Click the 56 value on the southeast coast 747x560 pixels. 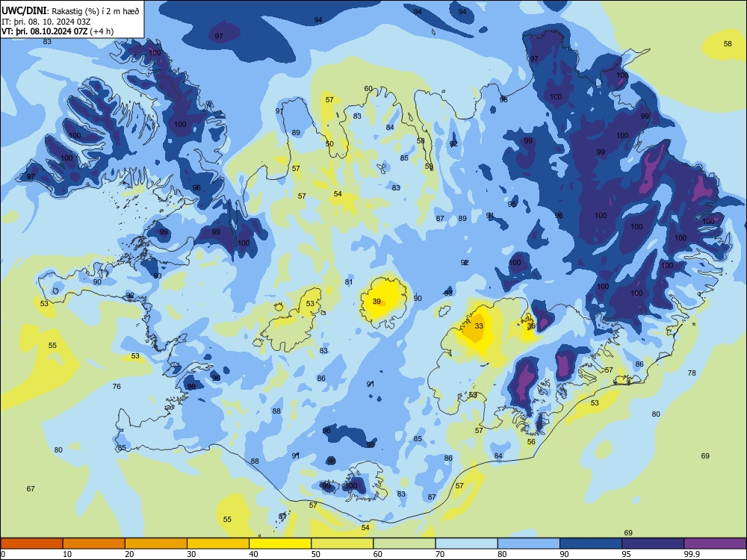531,441
